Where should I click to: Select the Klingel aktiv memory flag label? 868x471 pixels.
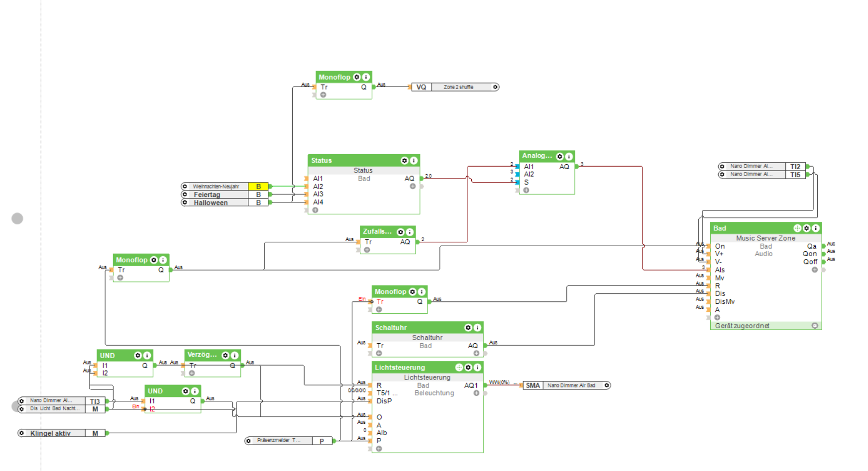click(50, 433)
